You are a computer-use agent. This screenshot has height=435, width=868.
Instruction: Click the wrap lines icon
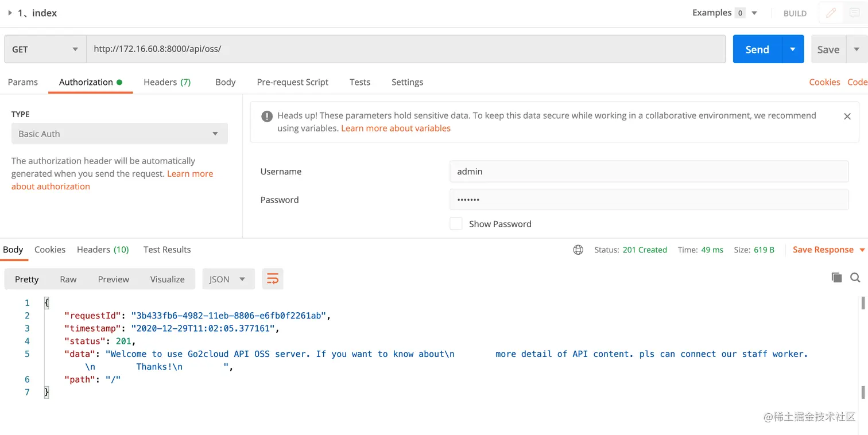tap(273, 279)
